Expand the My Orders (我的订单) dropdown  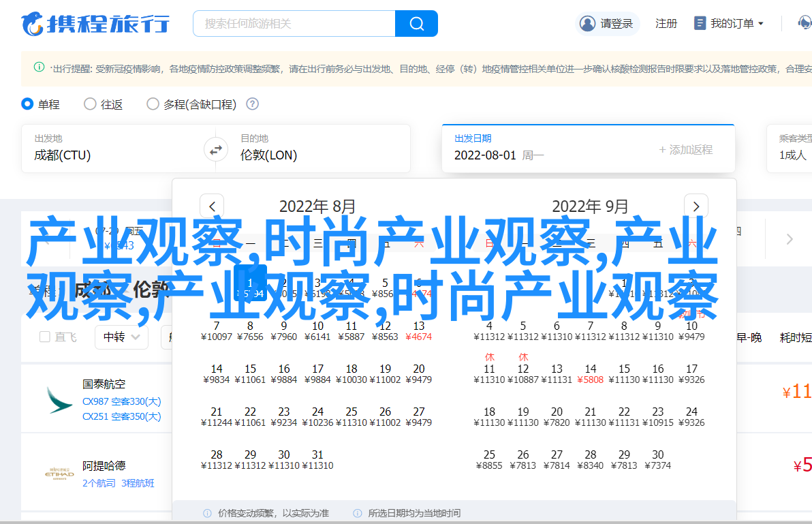tap(760, 23)
